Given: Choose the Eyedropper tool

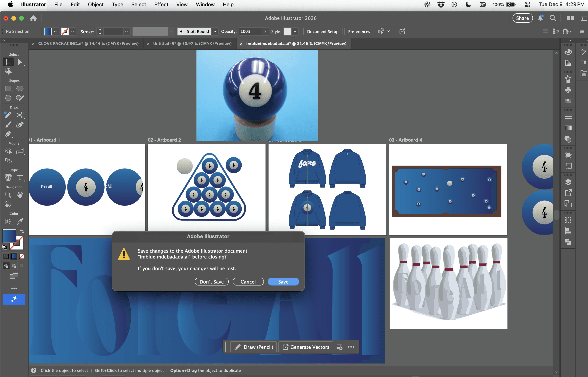Looking at the screenshot, I should [20, 222].
